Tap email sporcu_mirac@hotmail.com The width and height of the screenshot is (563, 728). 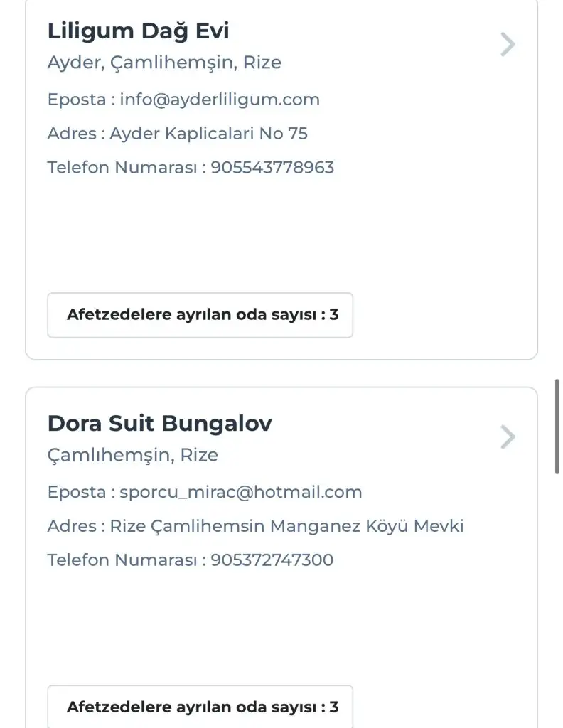coord(241,492)
